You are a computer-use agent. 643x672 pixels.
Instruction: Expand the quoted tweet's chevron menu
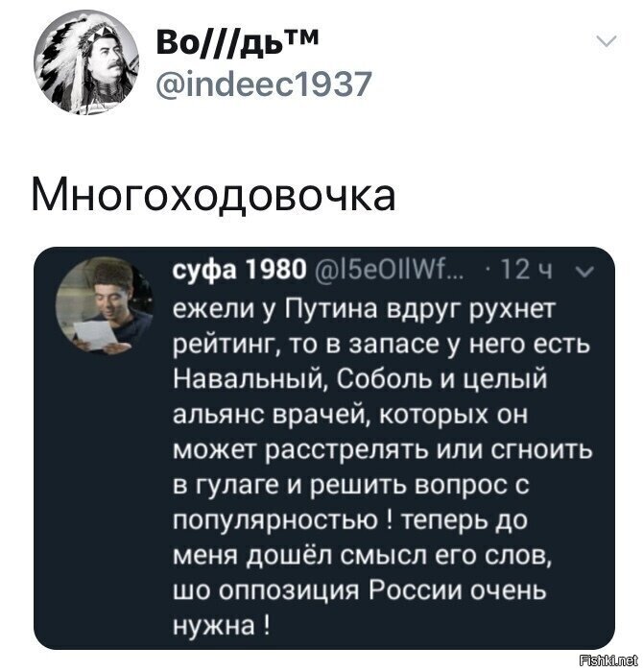tap(583, 271)
